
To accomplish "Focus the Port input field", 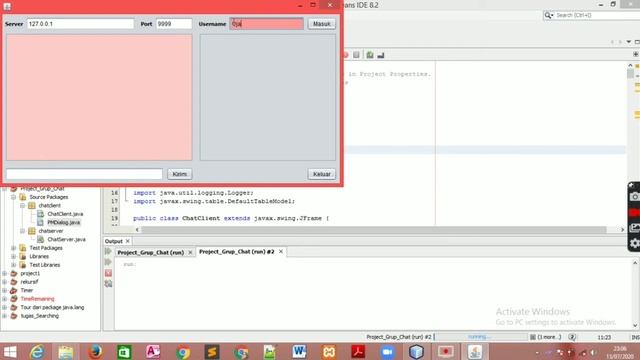I will 174,24.
